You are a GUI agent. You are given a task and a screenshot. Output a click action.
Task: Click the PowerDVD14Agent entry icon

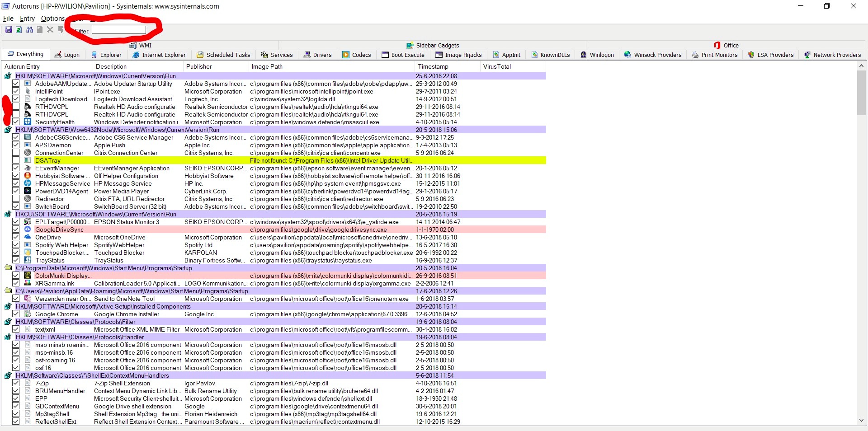[x=28, y=191]
